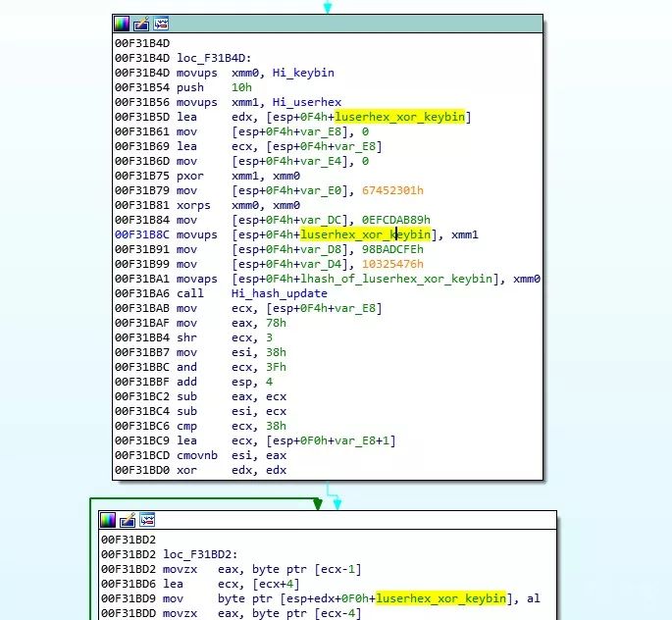Screen dimensions: 672x620
Task: Click title bar of loc_F31BD2 block
Action: click(328, 520)
